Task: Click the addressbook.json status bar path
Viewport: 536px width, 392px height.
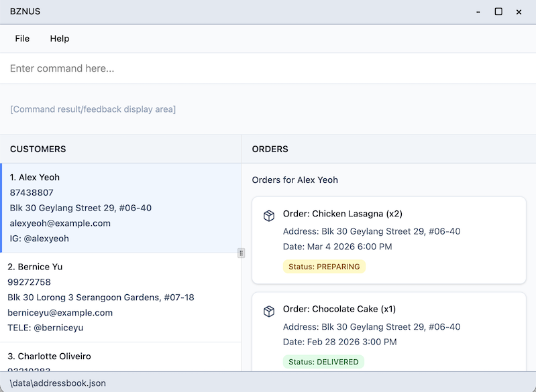Action: pos(58,383)
